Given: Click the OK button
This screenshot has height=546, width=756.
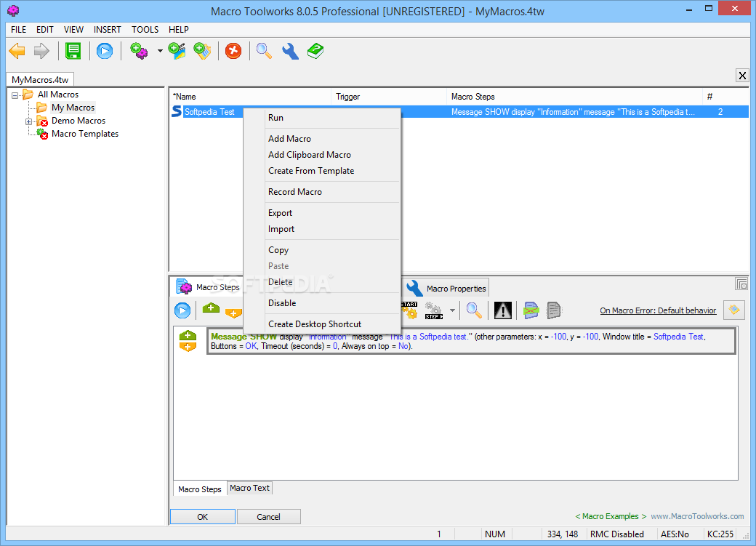Looking at the screenshot, I should [203, 517].
